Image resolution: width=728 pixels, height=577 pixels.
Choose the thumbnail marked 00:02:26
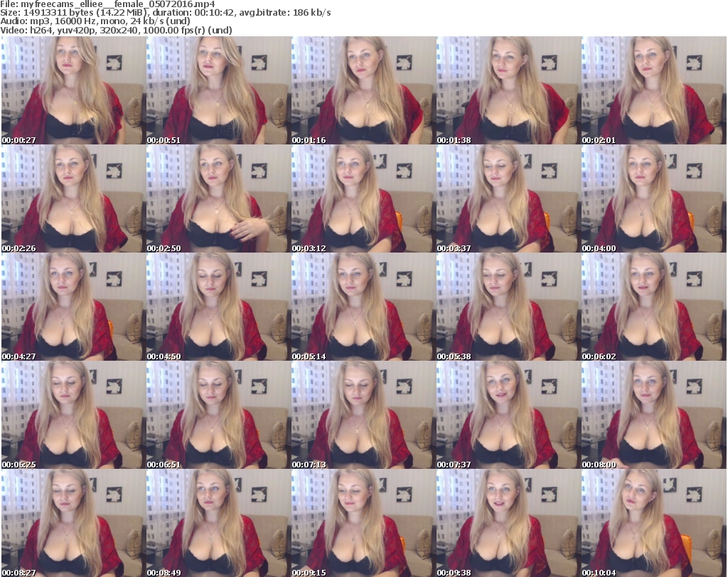tap(73, 198)
